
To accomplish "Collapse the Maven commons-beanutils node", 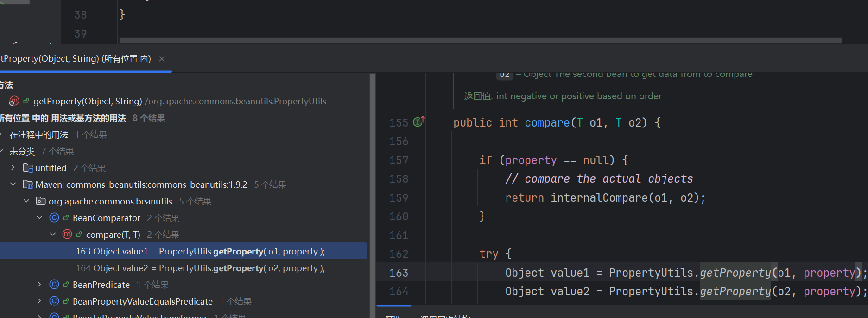I will point(13,184).
